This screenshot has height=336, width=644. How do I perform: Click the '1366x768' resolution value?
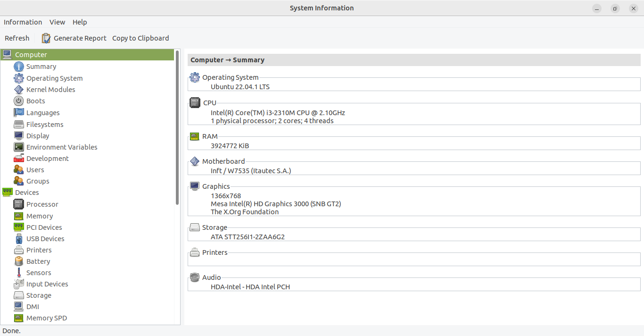tap(226, 196)
